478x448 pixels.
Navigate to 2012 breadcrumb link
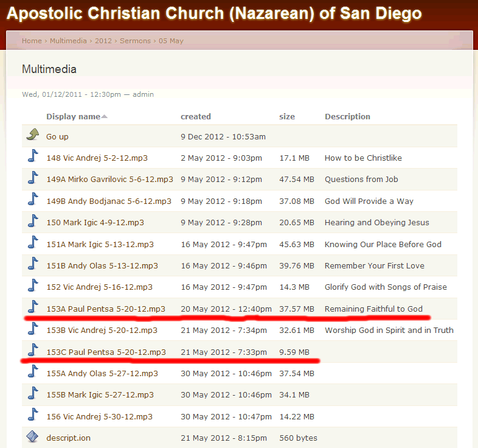point(103,41)
